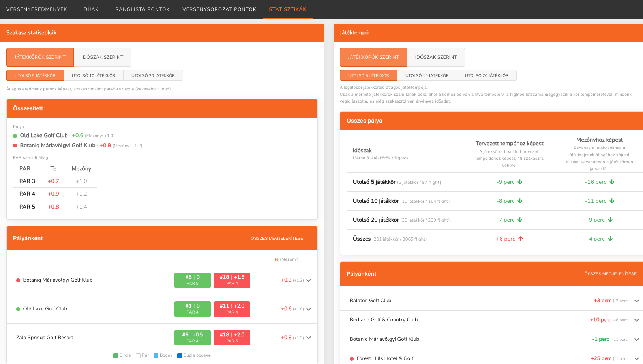Click Utolsó 5 játékkör row label in tempo table
Image resolution: width=643 pixels, height=364 pixels.
tap(374, 182)
